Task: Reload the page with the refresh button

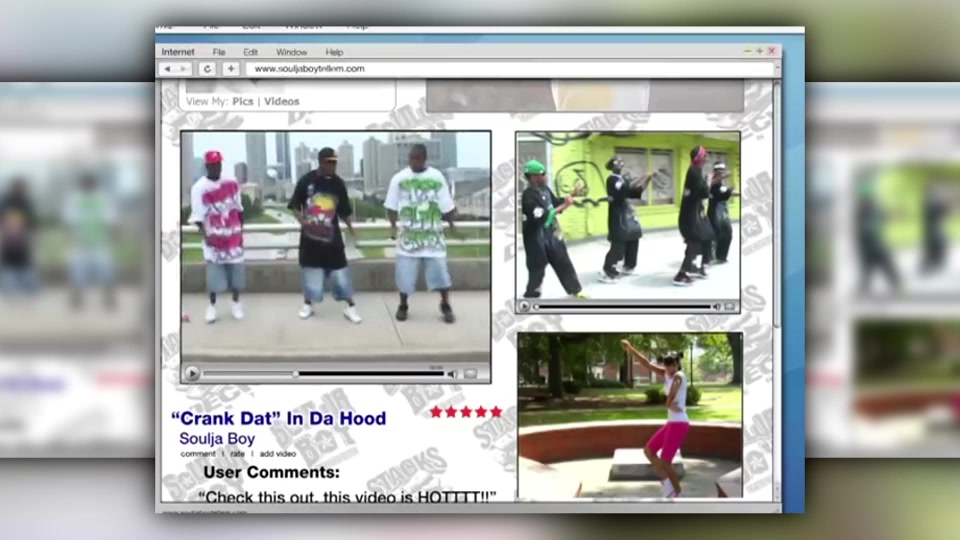Action: coord(208,69)
